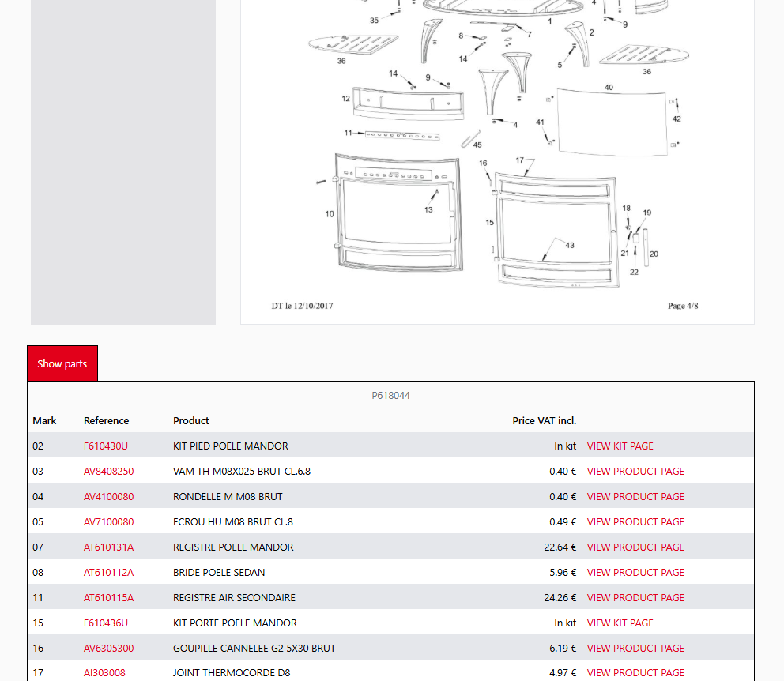The image size is (784, 681).
Task: View product page for GOUPILLE CANNELEE G2
Action: point(635,648)
